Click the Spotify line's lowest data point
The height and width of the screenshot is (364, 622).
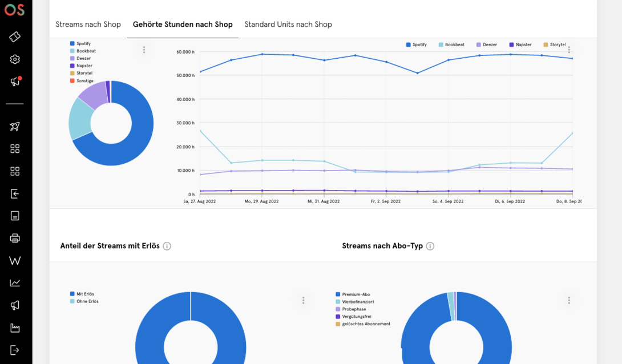[417, 73]
